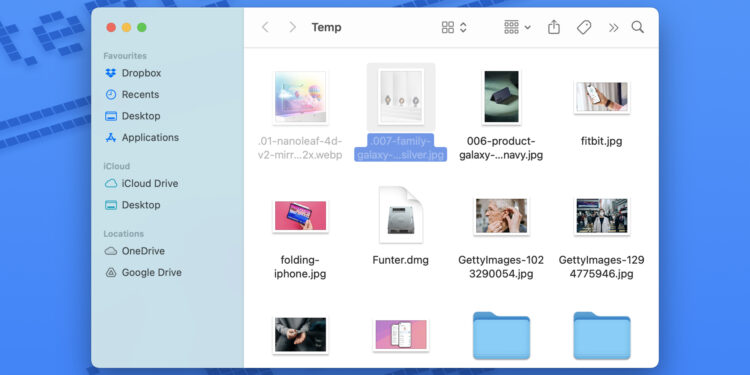The width and height of the screenshot is (750, 375).
Task: Click the iCloud Drive cloud icon
Action: [x=110, y=184]
